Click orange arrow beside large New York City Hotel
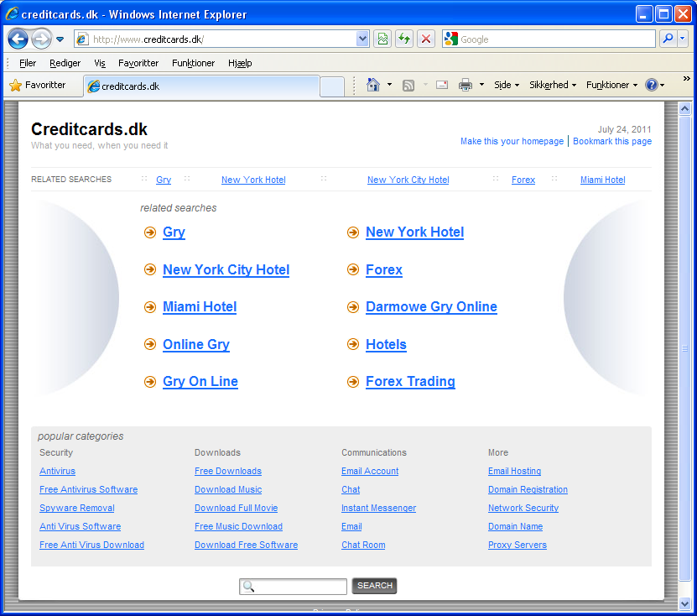Viewport: 697px width, 616px height. point(150,269)
